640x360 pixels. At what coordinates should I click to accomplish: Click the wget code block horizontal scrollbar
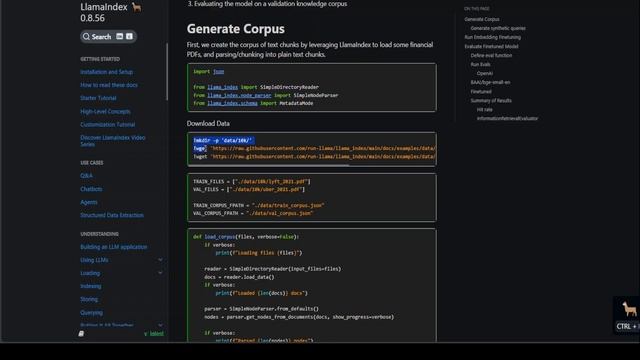coord(269,165)
